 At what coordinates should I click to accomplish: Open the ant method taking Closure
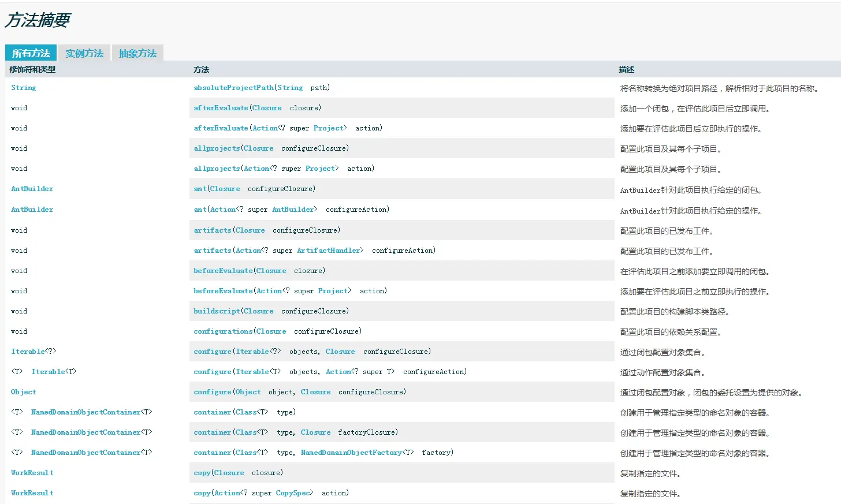point(200,189)
